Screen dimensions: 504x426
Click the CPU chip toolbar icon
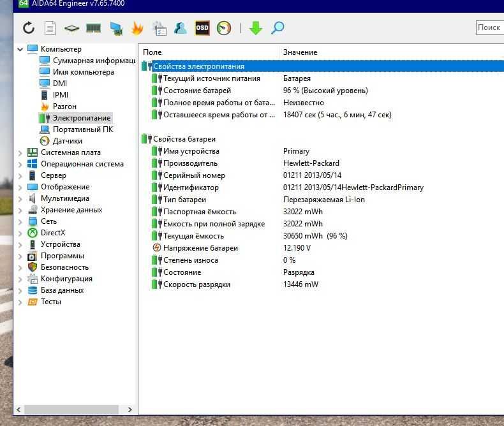(x=71, y=28)
